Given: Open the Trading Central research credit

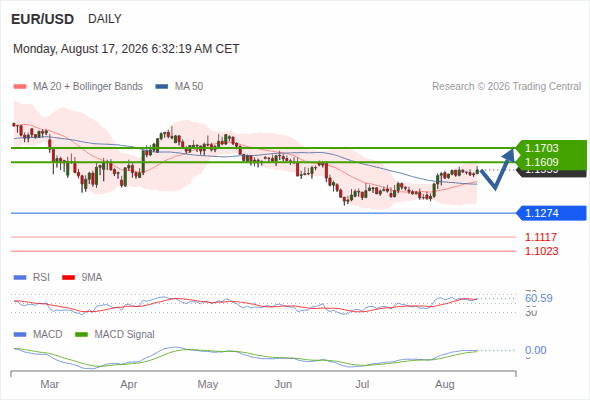Looking at the screenshot, I should tap(506, 87).
